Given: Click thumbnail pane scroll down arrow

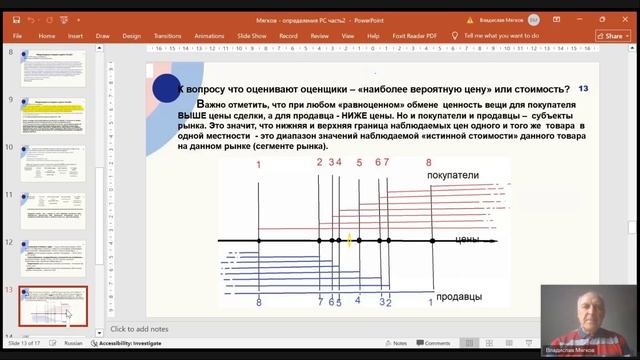Looking at the screenshot, I should click(x=99, y=333).
